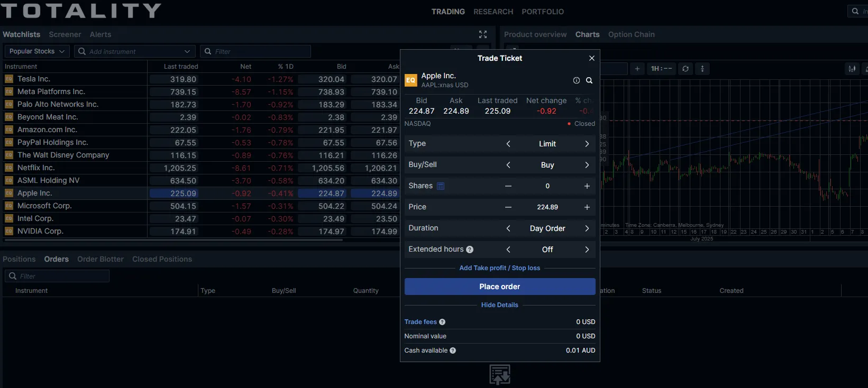Change Duration to next option
The image size is (868, 388).
pos(587,228)
